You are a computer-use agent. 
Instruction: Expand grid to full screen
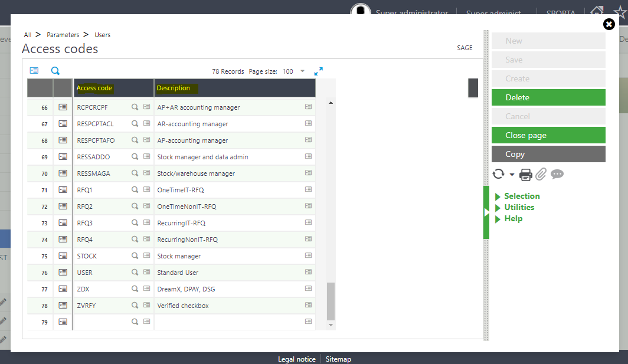[x=319, y=71]
